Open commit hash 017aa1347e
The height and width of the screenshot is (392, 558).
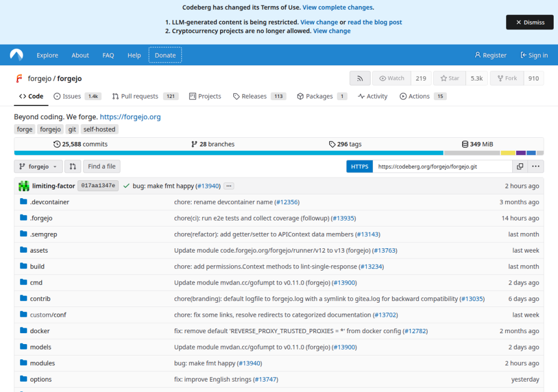(98, 186)
